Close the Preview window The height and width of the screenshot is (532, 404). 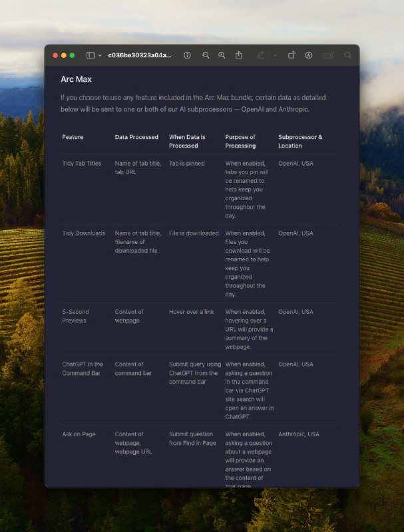point(55,55)
